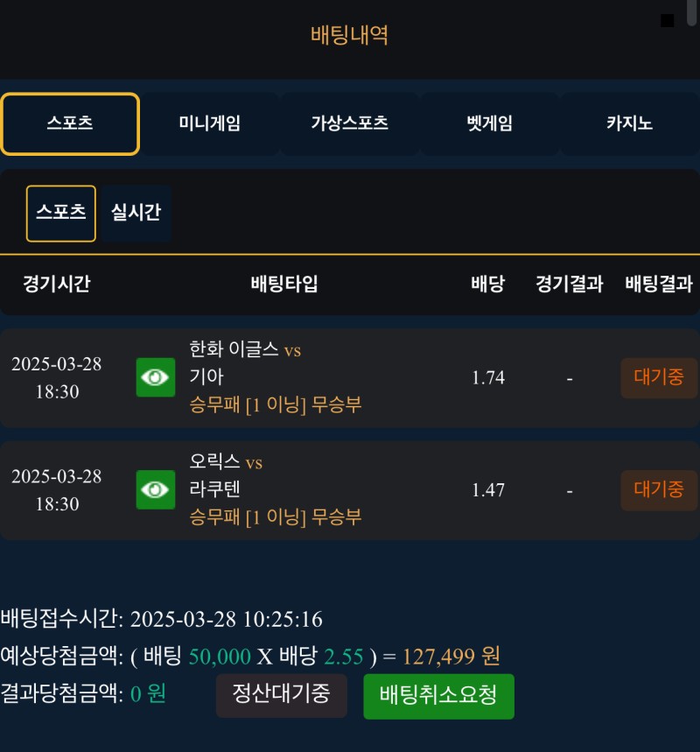Click 대기중 status for 한화 이글스 bet
The width and height of the screenshot is (700, 752).
(659, 377)
